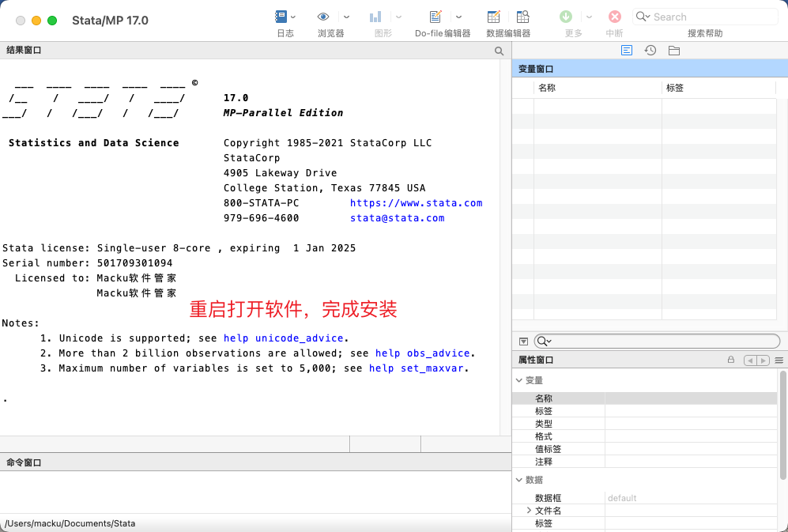Open the 浏览器 dropdown arrow
Image resolution: width=788 pixels, height=532 pixels.
(346, 17)
